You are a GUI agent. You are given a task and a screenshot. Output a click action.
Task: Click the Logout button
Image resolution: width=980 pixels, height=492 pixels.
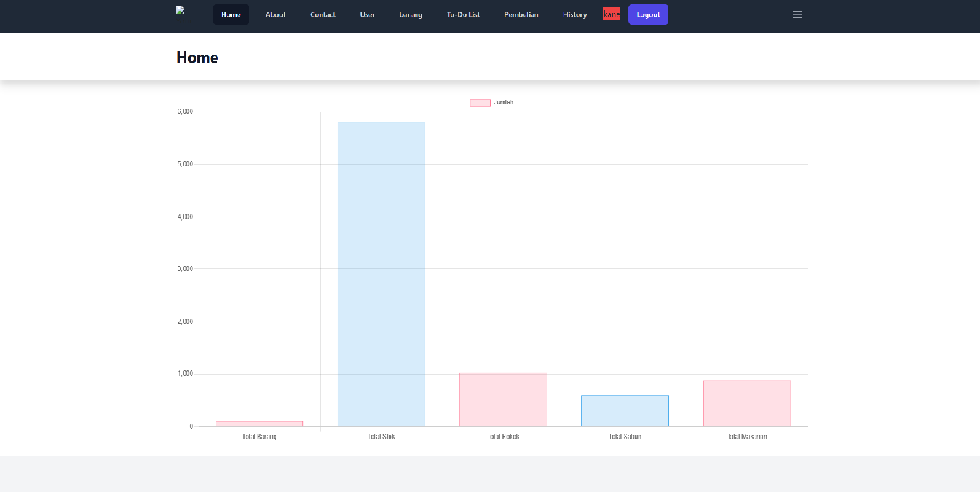tap(648, 15)
